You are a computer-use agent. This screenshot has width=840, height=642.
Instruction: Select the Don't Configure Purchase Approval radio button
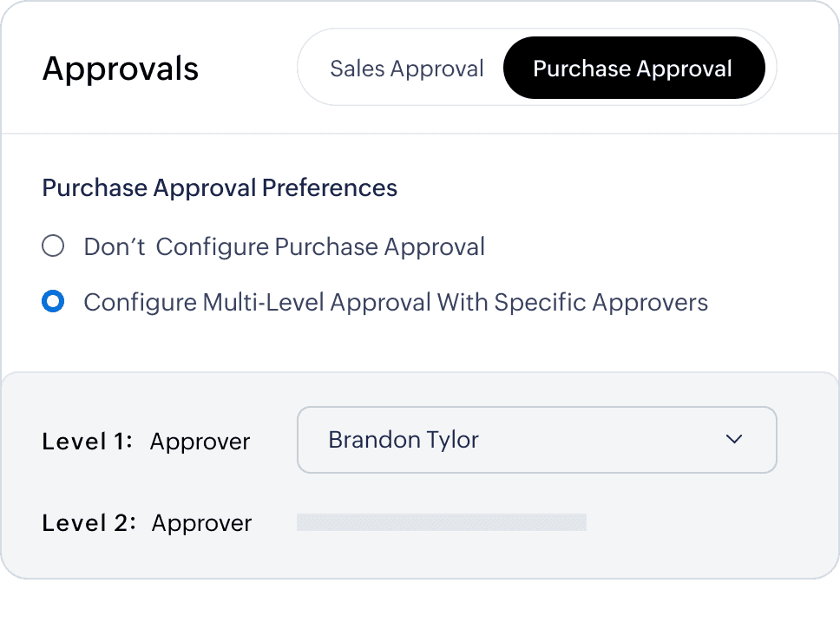pyautogui.click(x=53, y=246)
